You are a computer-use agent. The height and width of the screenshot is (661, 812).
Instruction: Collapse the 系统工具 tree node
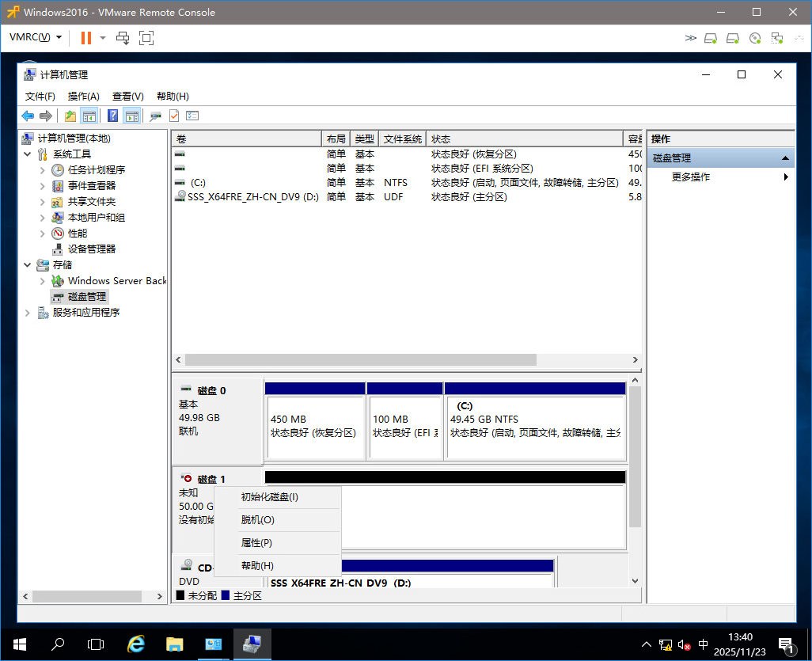pos(28,154)
